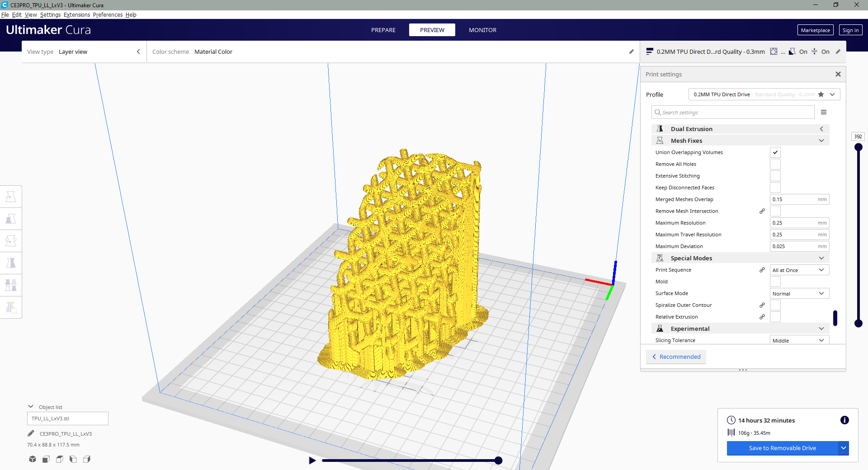Open Per Model Settings tool
This screenshot has height=470, width=868.
[x=11, y=285]
